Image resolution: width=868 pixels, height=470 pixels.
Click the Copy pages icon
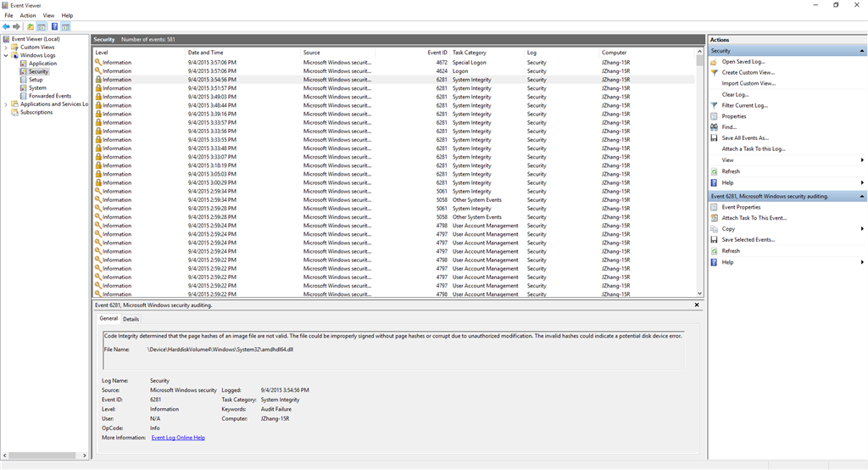pyautogui.click(x=714, y=229)
